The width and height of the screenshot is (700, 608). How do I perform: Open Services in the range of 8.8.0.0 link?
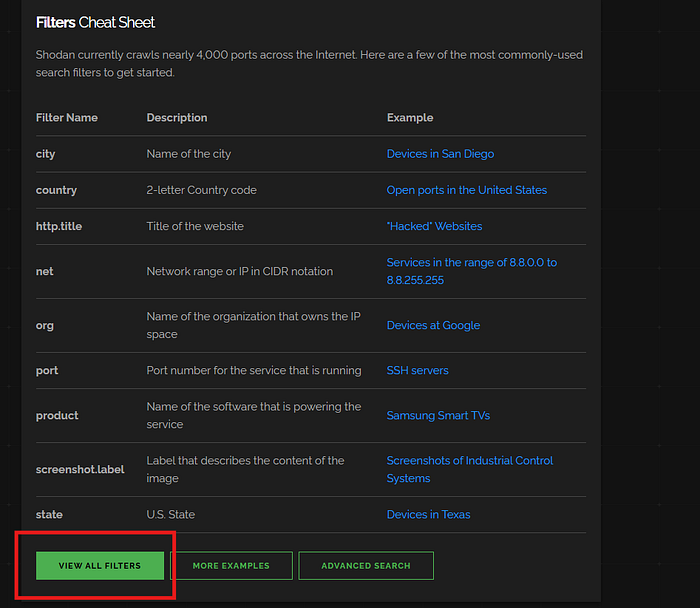(x=471, y=271)
